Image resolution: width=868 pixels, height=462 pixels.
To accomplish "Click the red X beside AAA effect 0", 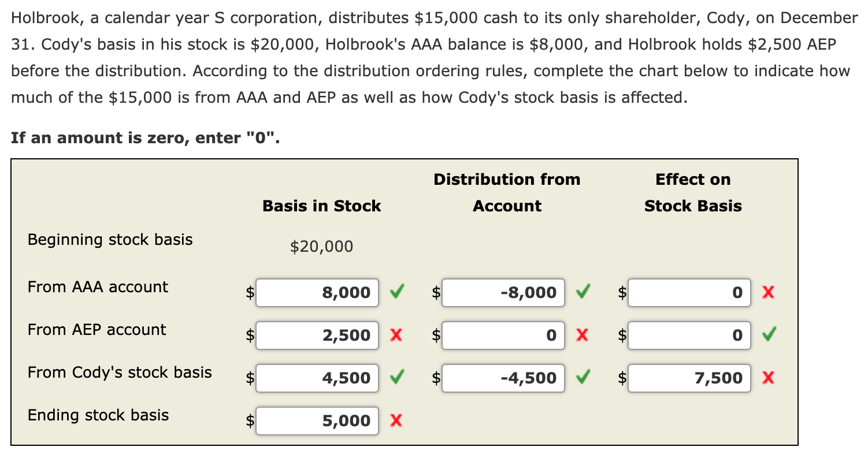I will click(768, 292).
